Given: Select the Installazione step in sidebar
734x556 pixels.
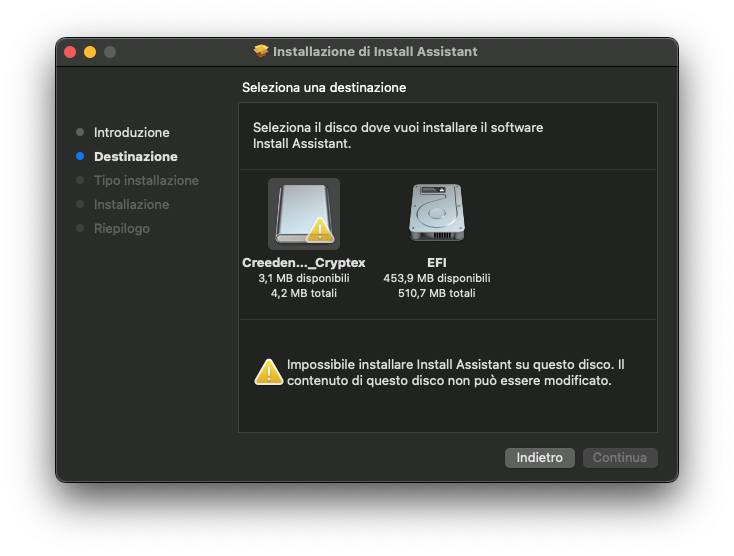Looking at the screenshot, I should [x=132, y=205].
